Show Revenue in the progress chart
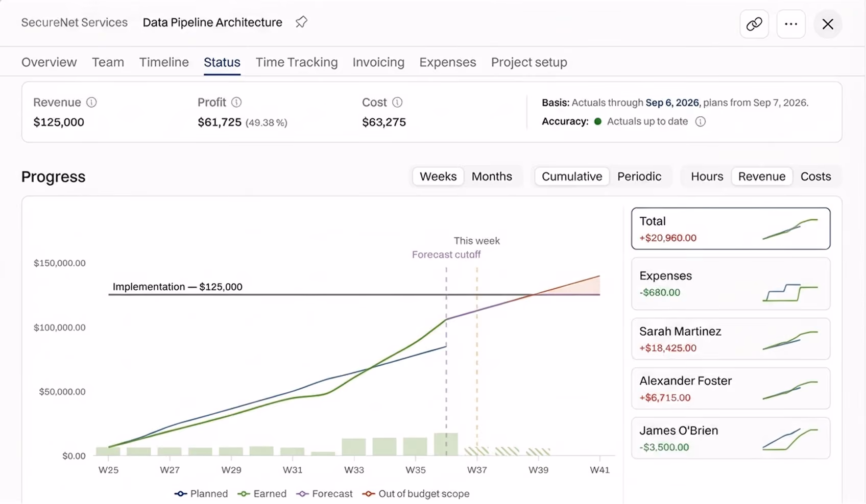Image resolution: width=866 pixels, height=504 pixels. click(x=762, y=176)
